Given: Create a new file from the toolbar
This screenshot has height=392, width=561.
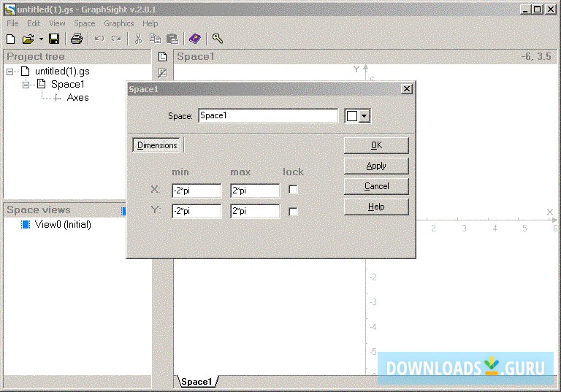Looking at the screenshot, I should point(11,39).
